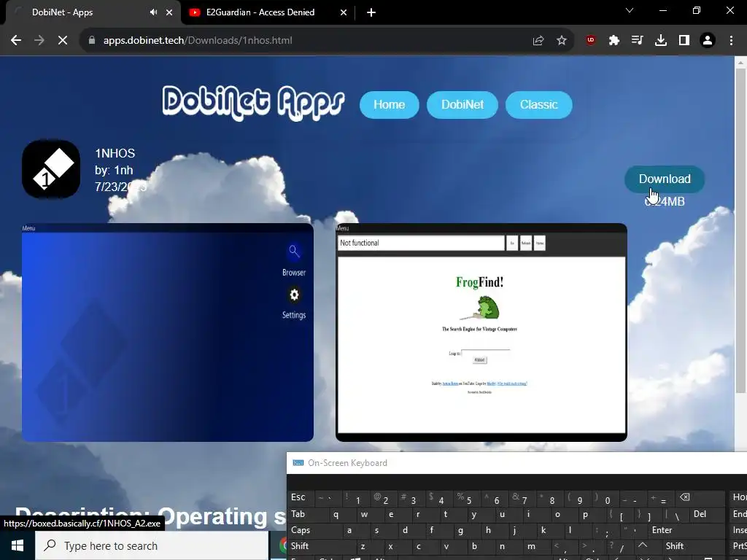Open the FrogFind browser screenshot thumbnail

(481, 332)
